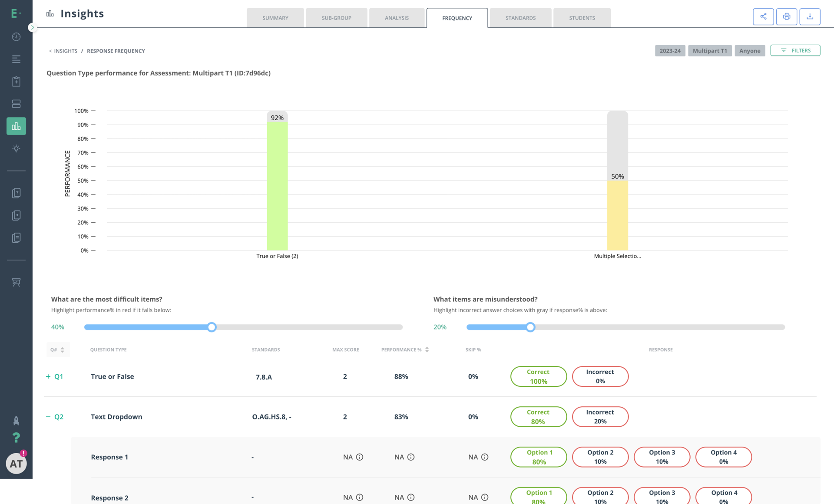The image size is (834, 504).
Task: Switch to the Sub-Group tab
Action: point(336,18)
